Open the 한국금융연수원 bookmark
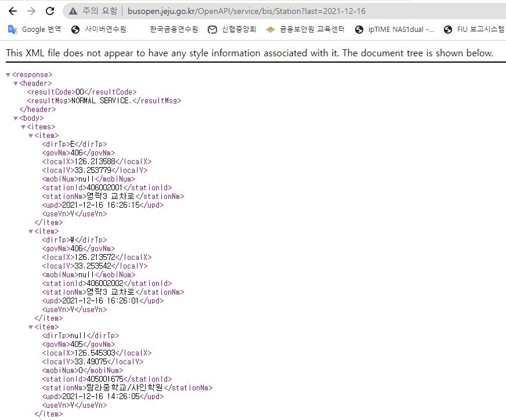Viewport: 506px width, 420px height. [174, 30]
